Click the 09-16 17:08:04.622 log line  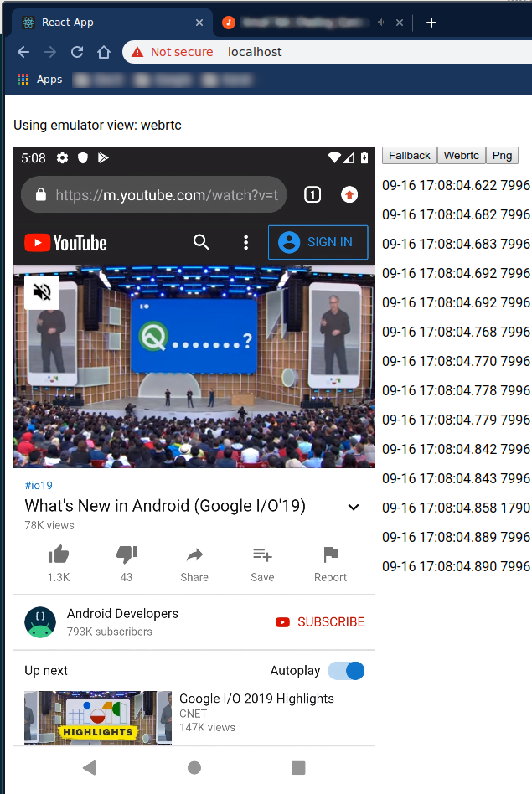456,185
